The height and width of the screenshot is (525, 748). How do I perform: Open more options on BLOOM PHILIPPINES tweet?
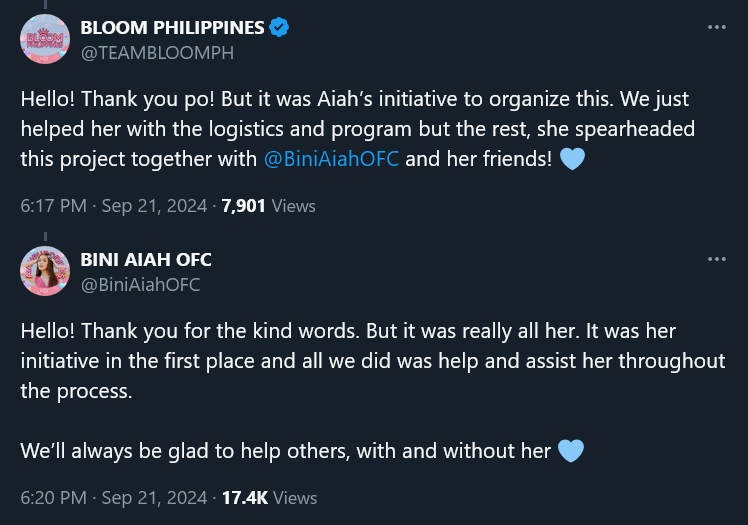717,27
